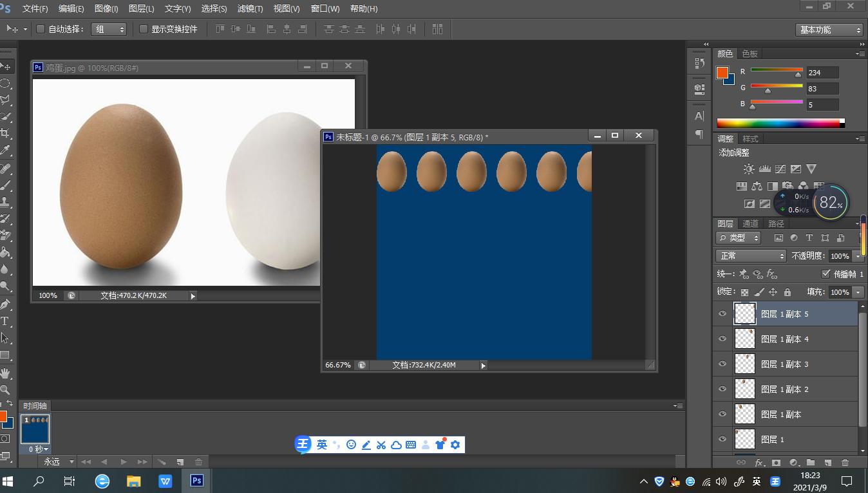
Task: Enable the 自动选择 checkbox
Action: pyautogui.click(x=41, y=29)
